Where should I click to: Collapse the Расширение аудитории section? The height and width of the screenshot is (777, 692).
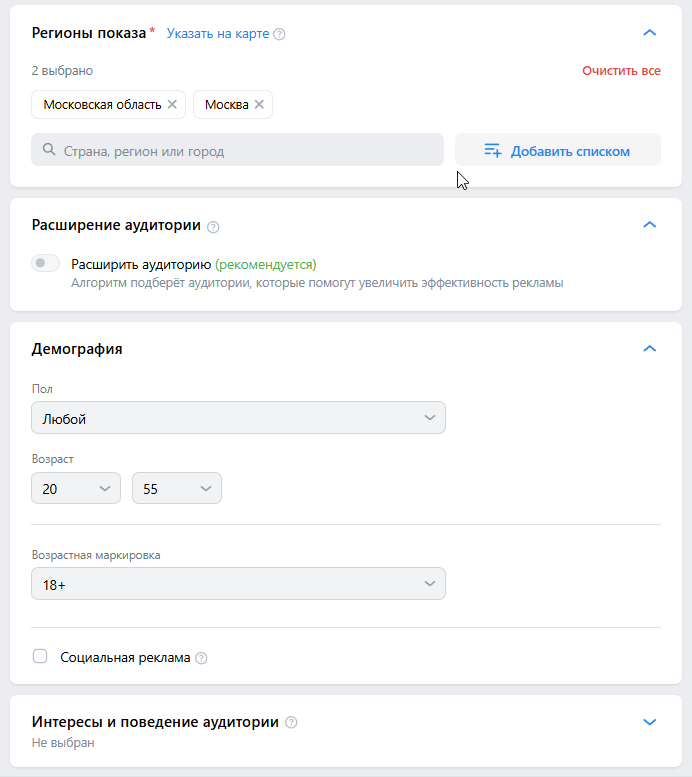pos(650,225)
